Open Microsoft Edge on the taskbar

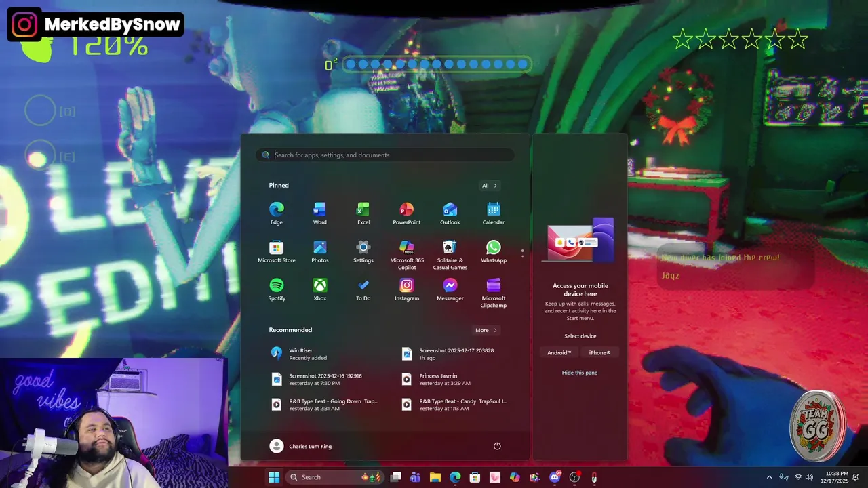click(455, 477)
